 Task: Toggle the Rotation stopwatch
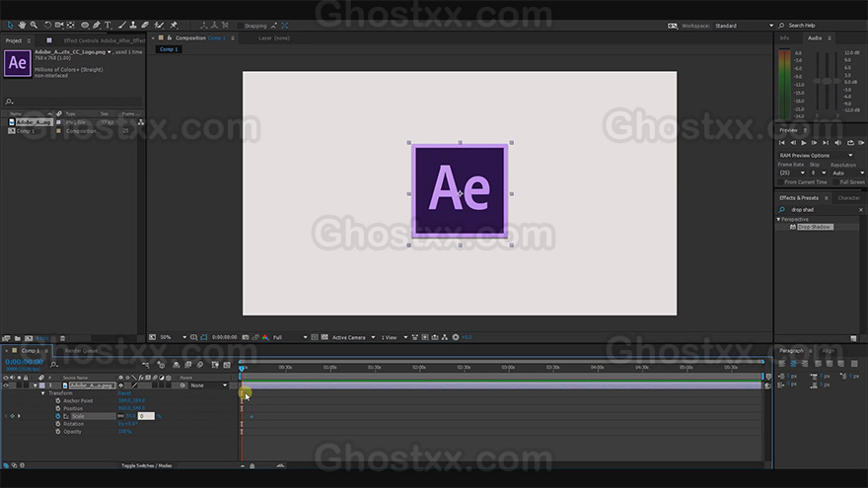(57, 424)
